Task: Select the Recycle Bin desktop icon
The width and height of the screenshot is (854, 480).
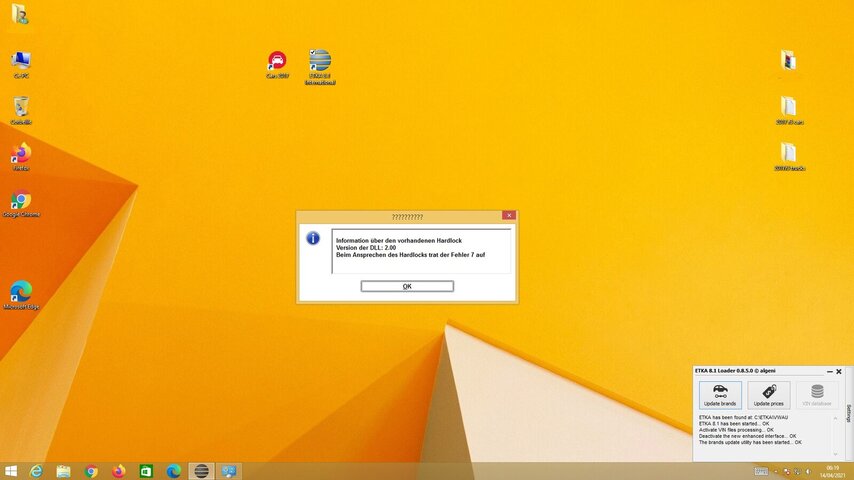Action: [x=21, y=111]
